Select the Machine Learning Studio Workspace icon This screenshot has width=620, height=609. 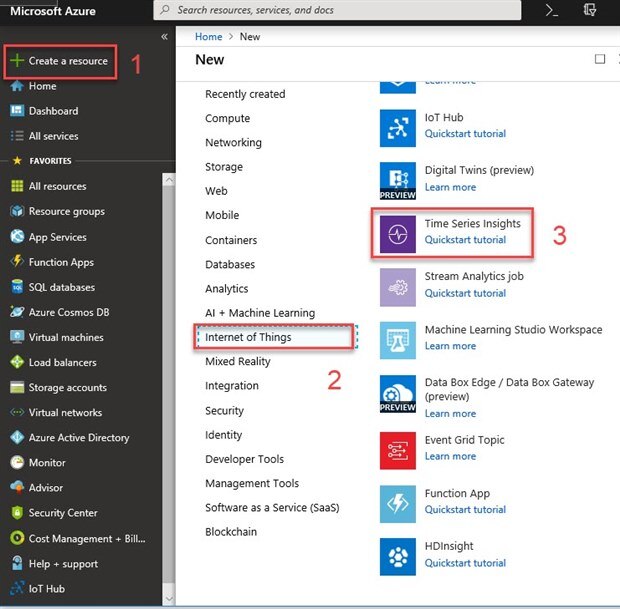click(398, 339)
